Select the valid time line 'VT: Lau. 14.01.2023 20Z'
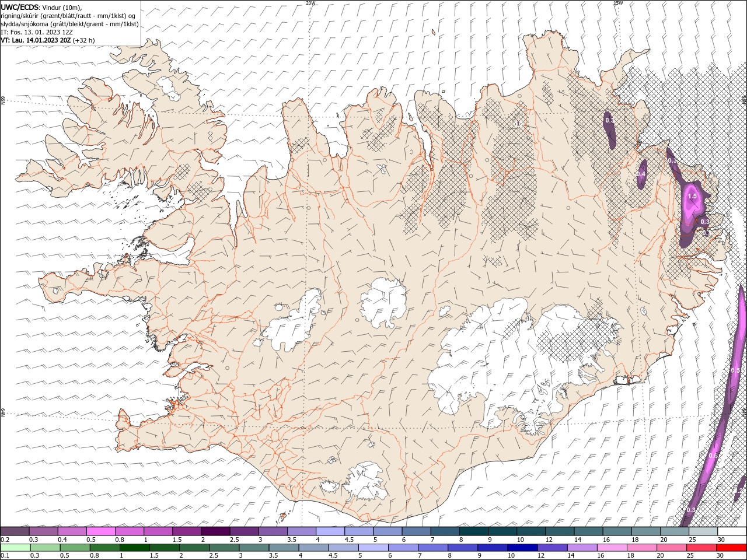The height and width of the screenshot is (560, 747). point(36,40)
